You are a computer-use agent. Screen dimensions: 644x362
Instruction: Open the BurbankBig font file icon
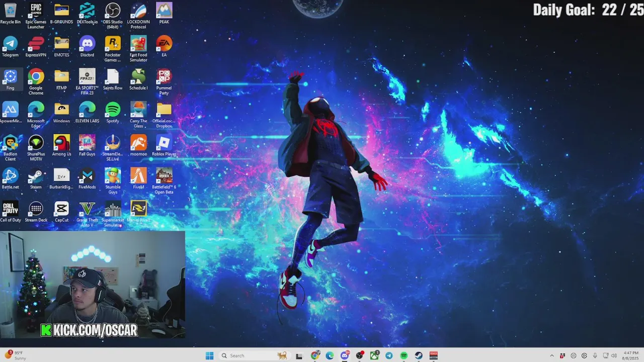tap(61, 178)
